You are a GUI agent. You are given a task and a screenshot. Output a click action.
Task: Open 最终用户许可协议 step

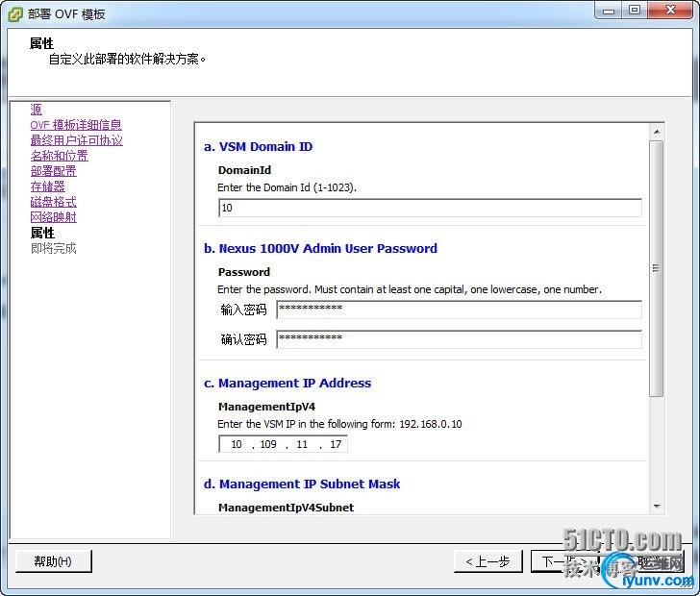(76, 140)
